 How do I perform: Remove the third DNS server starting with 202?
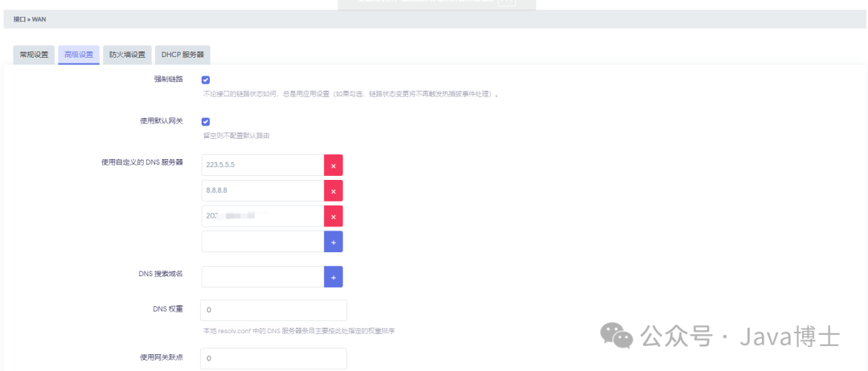333,216
